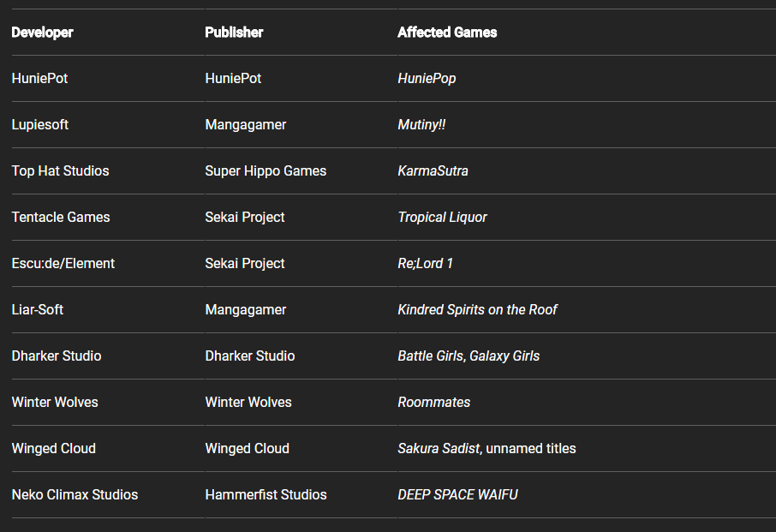Viewport: 776px width, 532px height.
Task: Click Kindred Spirits on the Roof title
Action: [x=478, y=310]
